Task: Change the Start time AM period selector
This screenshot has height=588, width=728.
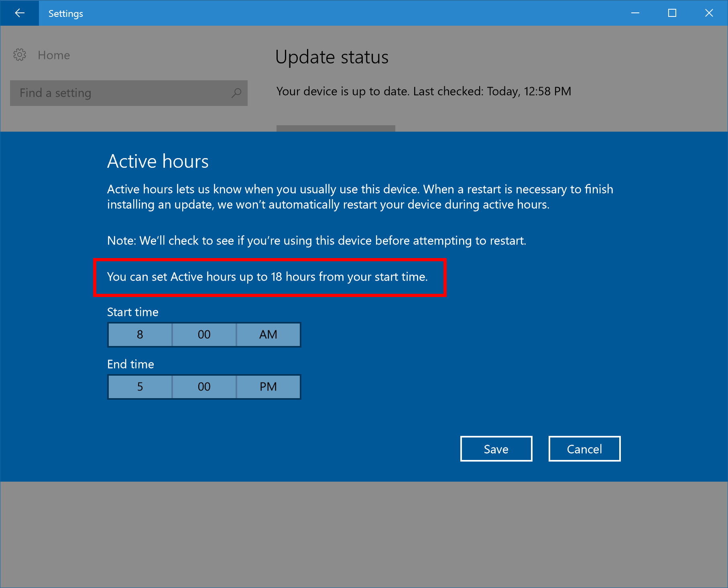Action: click(x=268, y=335)
